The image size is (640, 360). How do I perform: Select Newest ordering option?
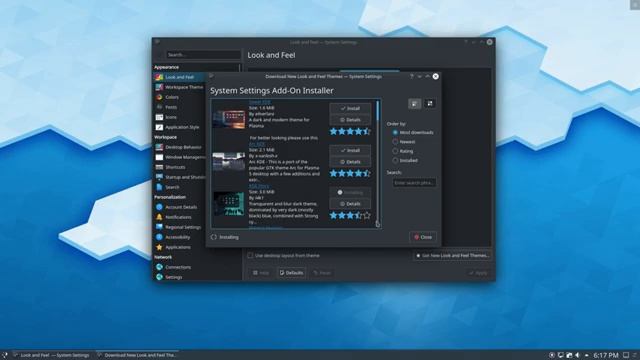[404, 142]
